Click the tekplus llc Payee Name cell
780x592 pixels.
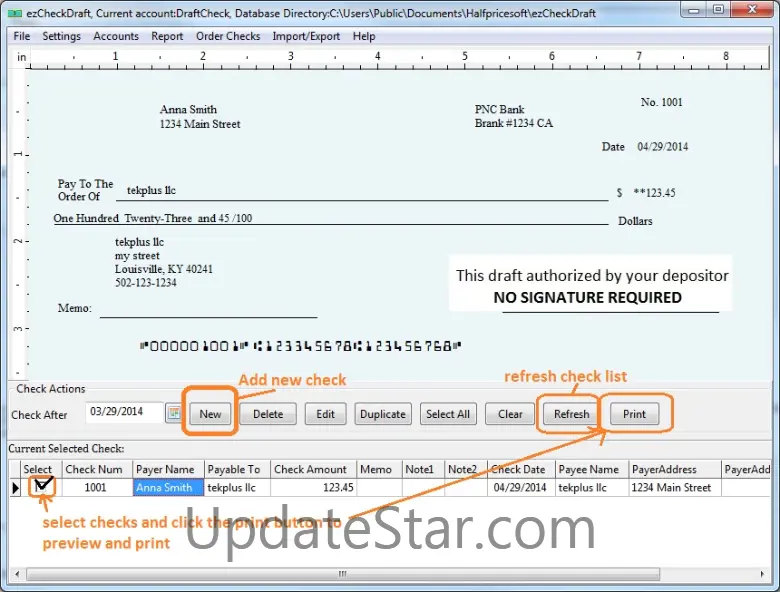pyautogui.click(x=591, y=488)
